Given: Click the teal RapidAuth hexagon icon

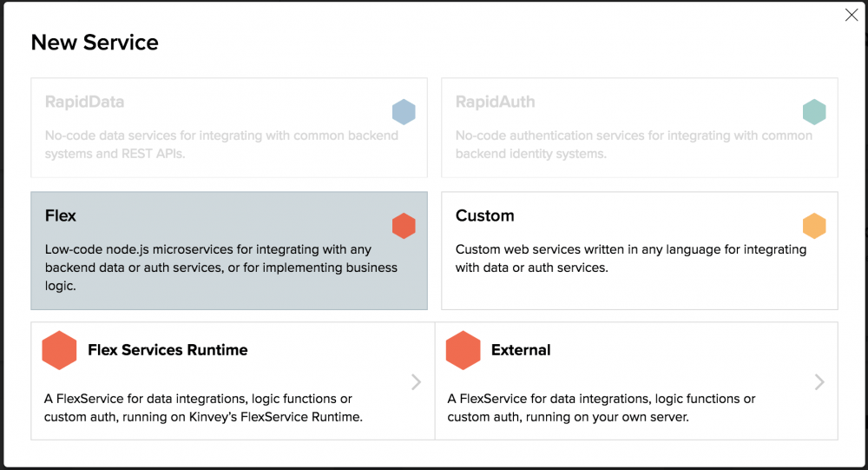Looking at the screenshot, I should click(814, 112).
